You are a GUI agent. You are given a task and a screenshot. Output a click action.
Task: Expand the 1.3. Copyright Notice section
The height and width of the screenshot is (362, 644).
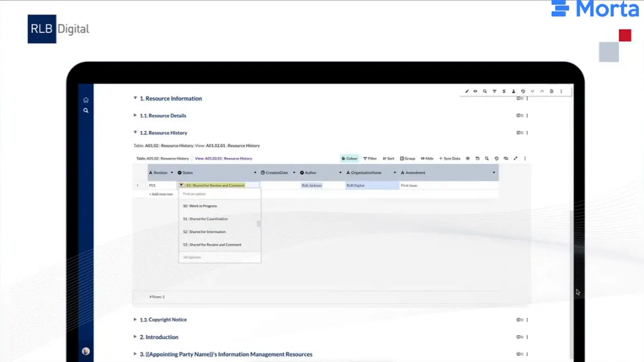(x=135, y=319)
